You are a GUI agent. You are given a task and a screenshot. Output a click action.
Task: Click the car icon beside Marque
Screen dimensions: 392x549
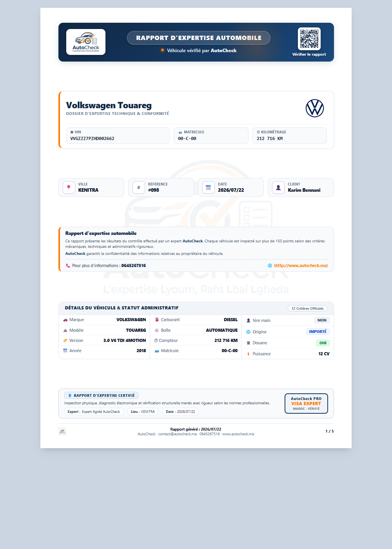tap(65, 320)
